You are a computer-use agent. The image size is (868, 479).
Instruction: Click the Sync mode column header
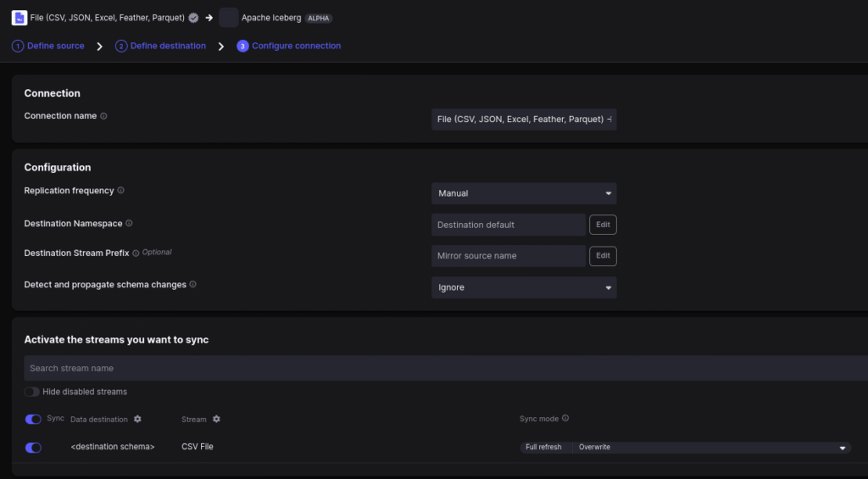pos(539,419)
